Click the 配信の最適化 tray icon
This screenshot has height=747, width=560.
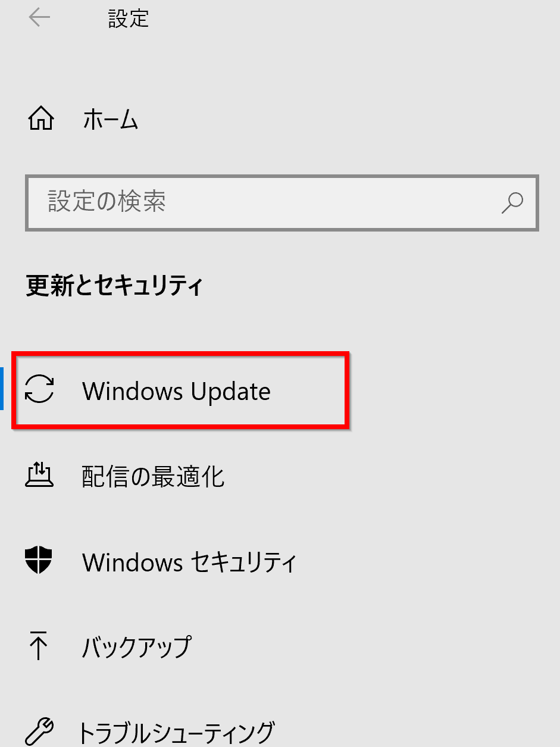coord(39,476)
